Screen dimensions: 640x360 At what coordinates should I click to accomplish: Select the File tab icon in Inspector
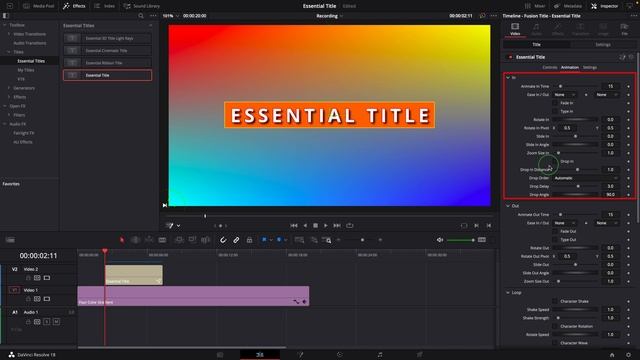click(x=624, y=29)
